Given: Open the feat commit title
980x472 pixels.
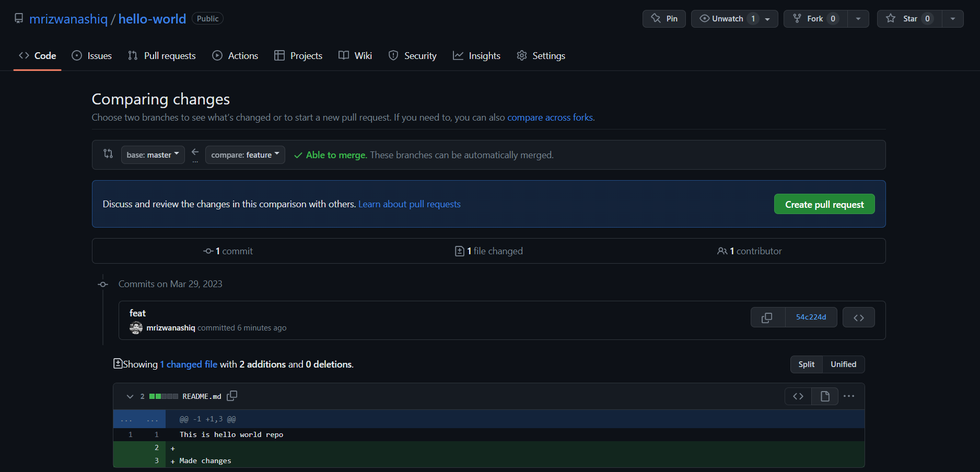Looking at the screenshot, I should pos(137,313).
